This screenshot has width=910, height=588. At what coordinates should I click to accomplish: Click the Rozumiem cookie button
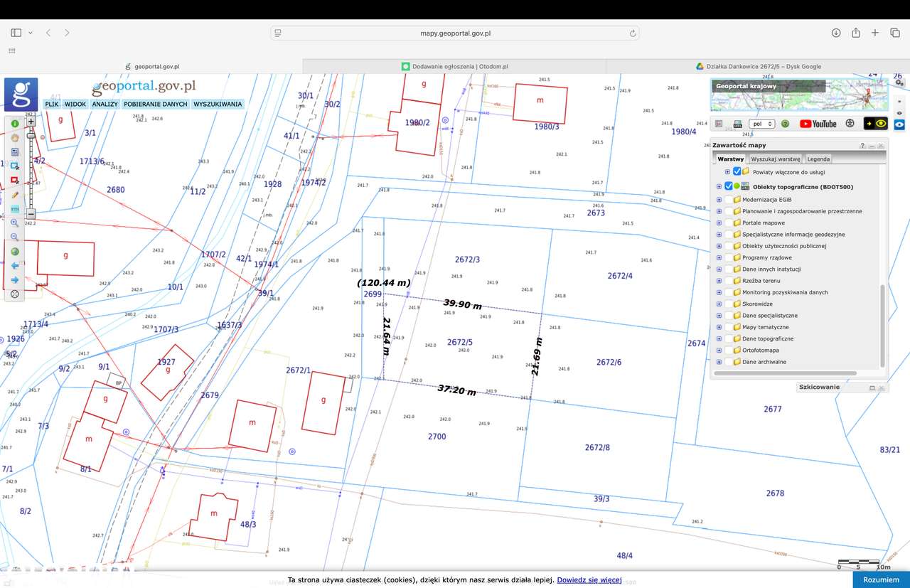(881, 580)
